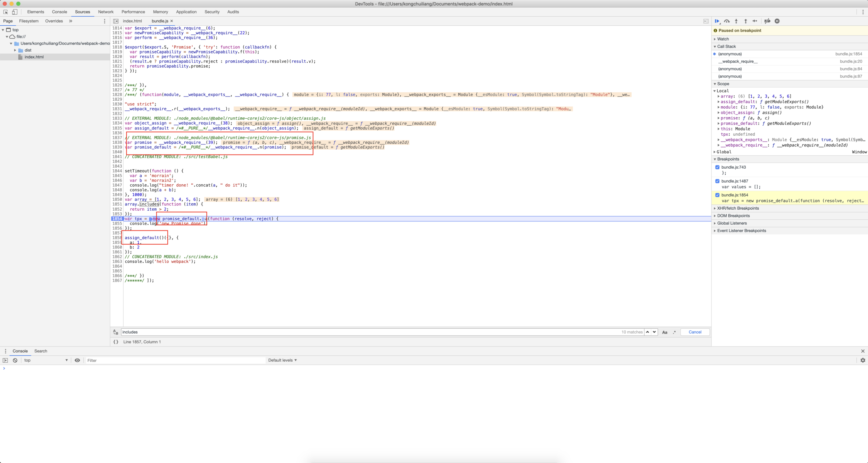This screenshot has width=868, height=463.
Task: Toggle pause on exceptions
Action: tap(777, 21)
